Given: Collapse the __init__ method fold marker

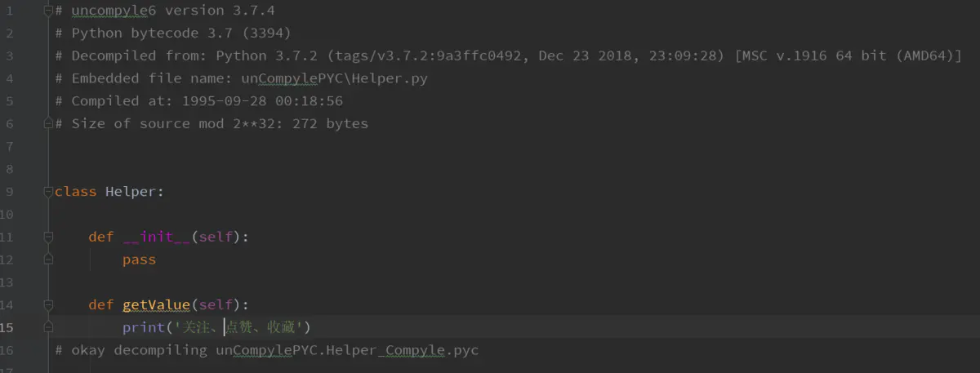Looking at the screenshot, I should pyautogui.click(x=48, y=237).
